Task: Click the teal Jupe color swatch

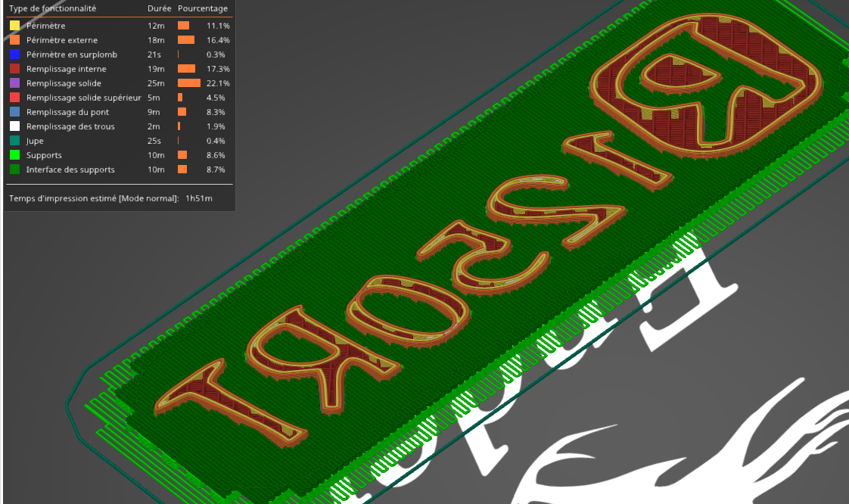Action: coord(14,140)
